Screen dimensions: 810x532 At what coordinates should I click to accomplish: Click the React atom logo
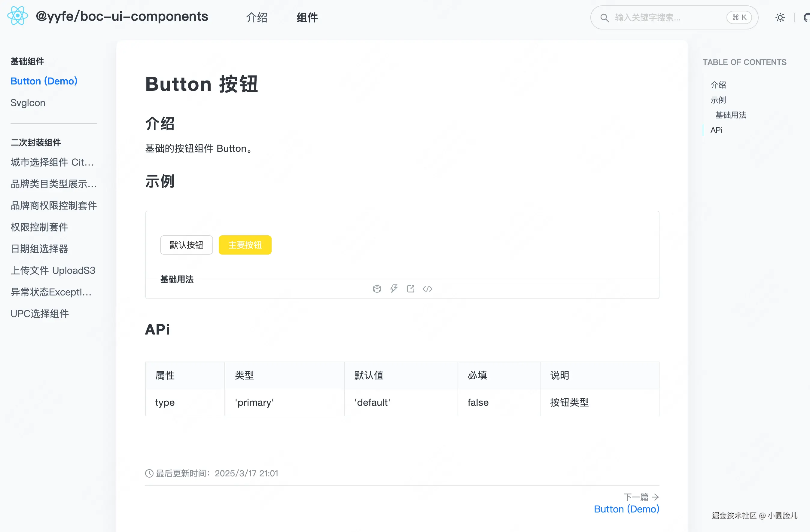pyautogui.click(x=18, y=16)
